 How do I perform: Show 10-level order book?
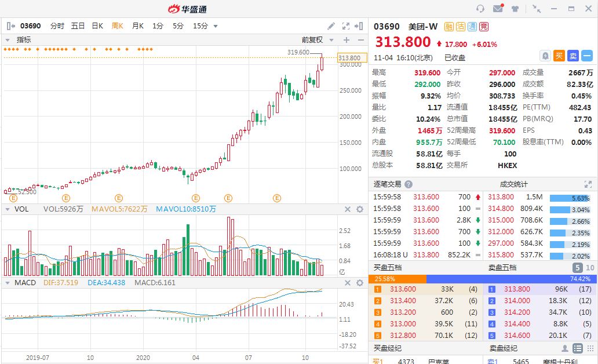(590, 267)
